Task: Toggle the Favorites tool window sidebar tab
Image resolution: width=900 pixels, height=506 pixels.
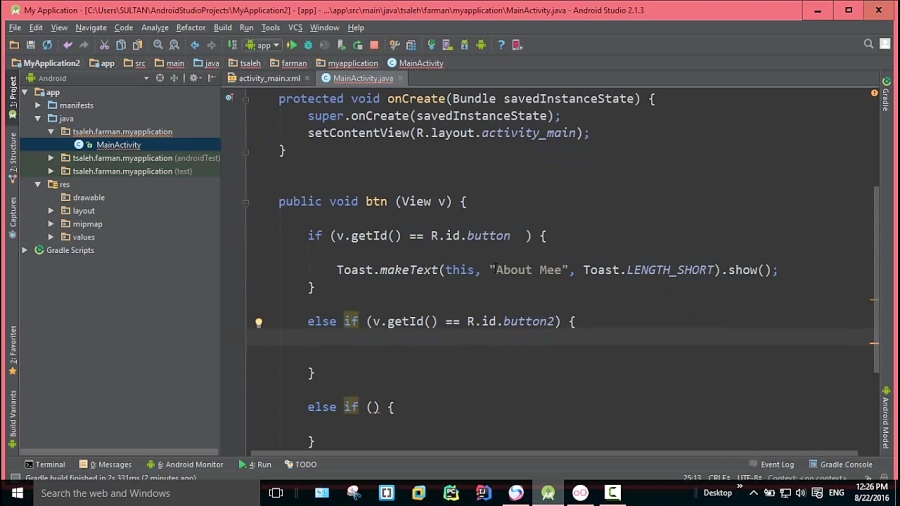Action: tap(13, 349)
